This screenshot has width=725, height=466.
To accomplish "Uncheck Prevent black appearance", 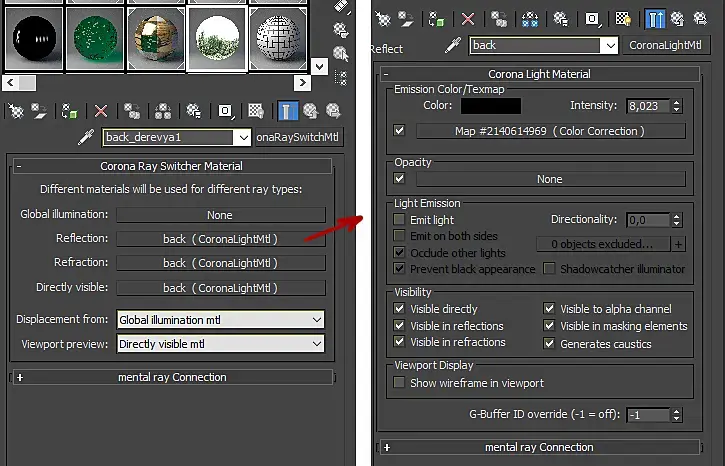I will [399, 269].
